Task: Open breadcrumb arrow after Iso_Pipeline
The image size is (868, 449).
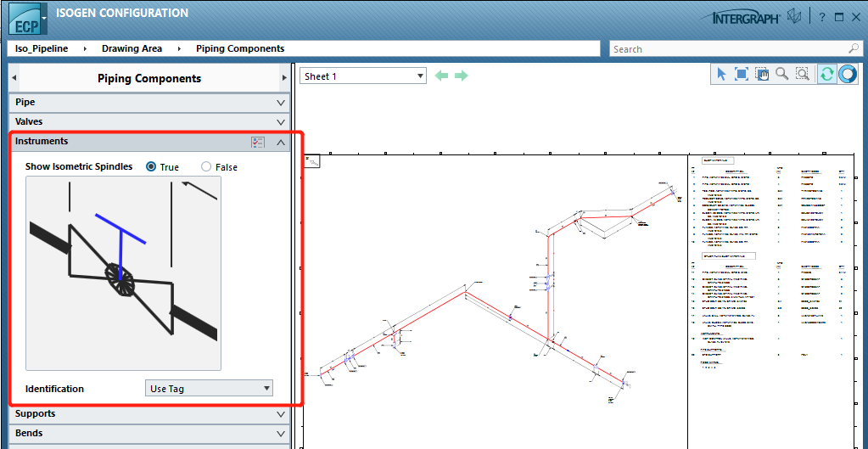Action: pyautogui.click(x=85, y=48)
